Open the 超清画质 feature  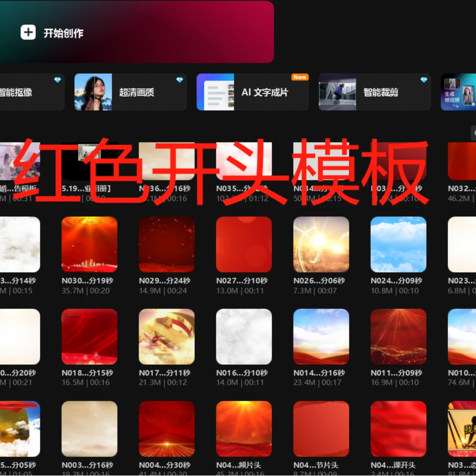(x=137, y=92)
